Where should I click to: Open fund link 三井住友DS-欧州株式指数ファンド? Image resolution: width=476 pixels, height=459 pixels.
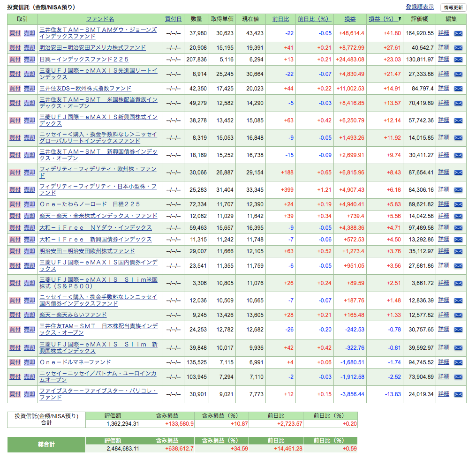85,89
